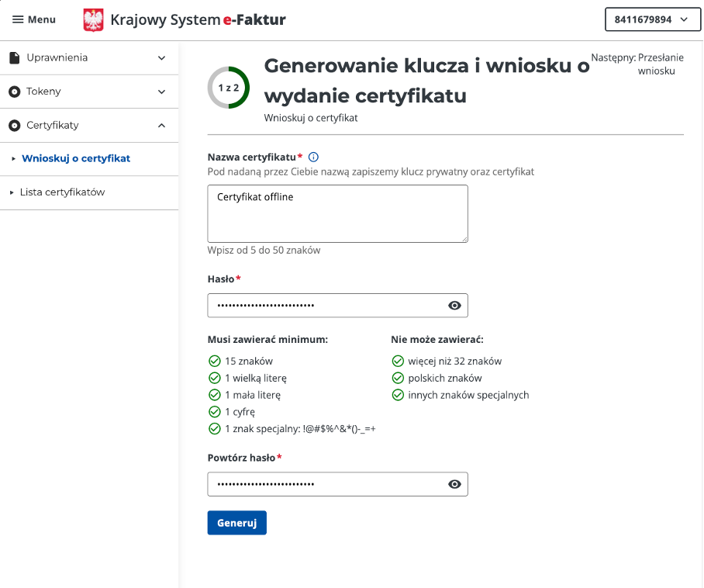Reveal the repeated password via eye icon
The width and height of the screenshot is (704, 588).
coord(454,484)
